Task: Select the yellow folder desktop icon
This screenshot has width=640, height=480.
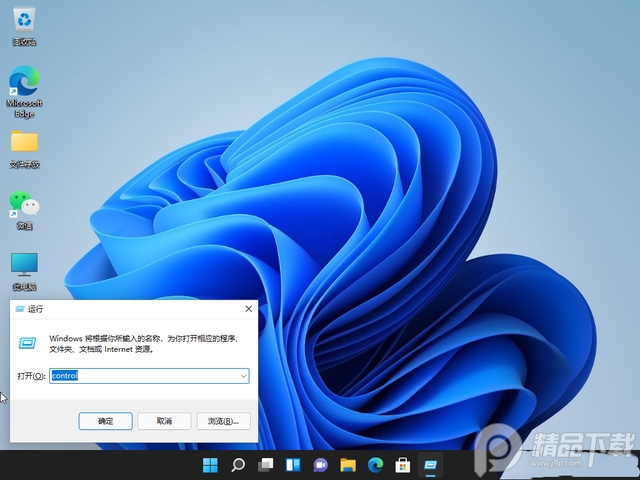Action: click(24, 149)
